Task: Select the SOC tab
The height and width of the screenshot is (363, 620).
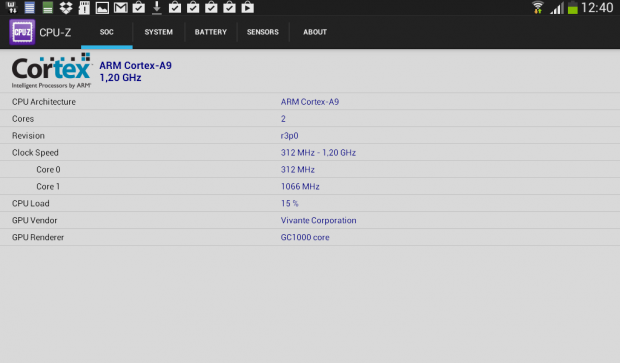Action: click(107, 32)
